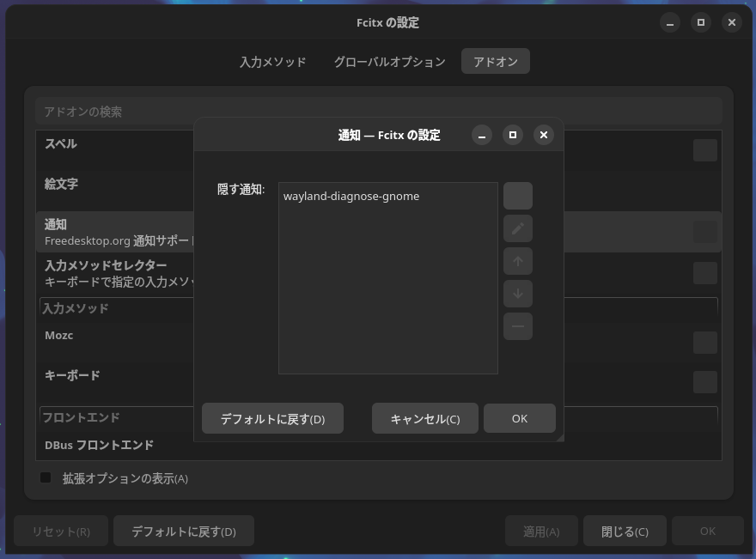Click リセット(R) in the main window
The height and width of the screenshot is (559, 756).
point(61,531)
